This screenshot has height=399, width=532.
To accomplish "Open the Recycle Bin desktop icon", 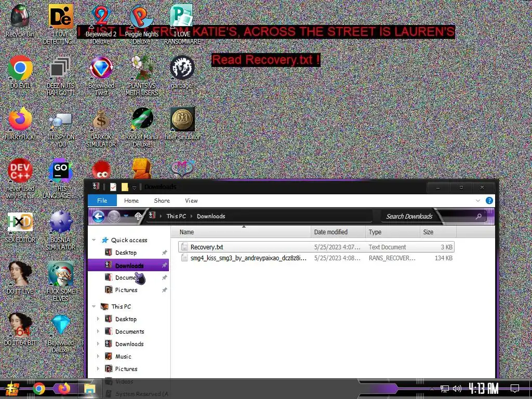I will 20,20.
